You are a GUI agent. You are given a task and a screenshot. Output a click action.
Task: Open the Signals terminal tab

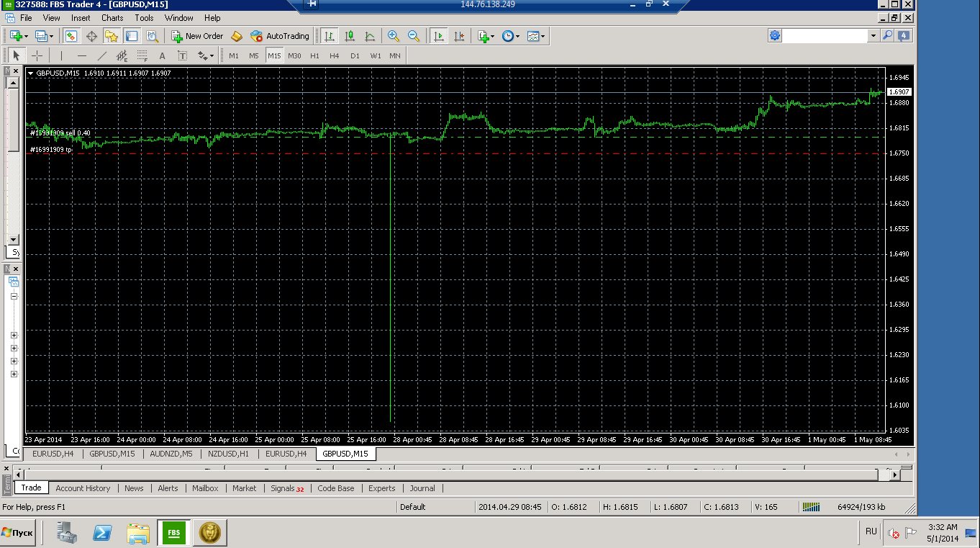pyautogui.click(x=286, y=488)
